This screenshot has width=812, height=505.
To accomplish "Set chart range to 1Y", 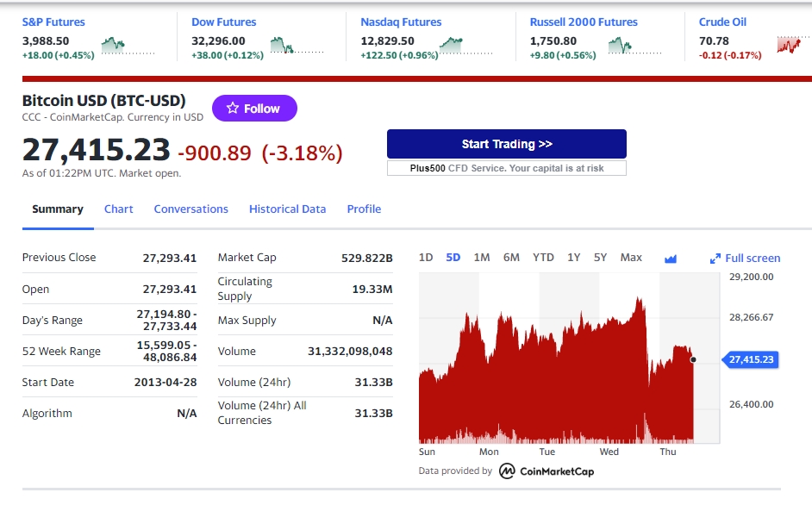I will pos(574,258).
